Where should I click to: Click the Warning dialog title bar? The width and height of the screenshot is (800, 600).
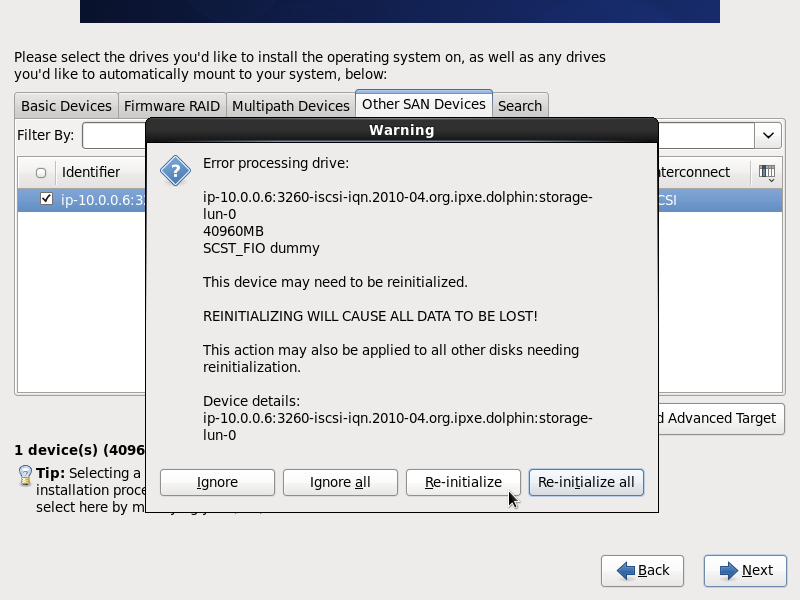click(x=401, y=130)
